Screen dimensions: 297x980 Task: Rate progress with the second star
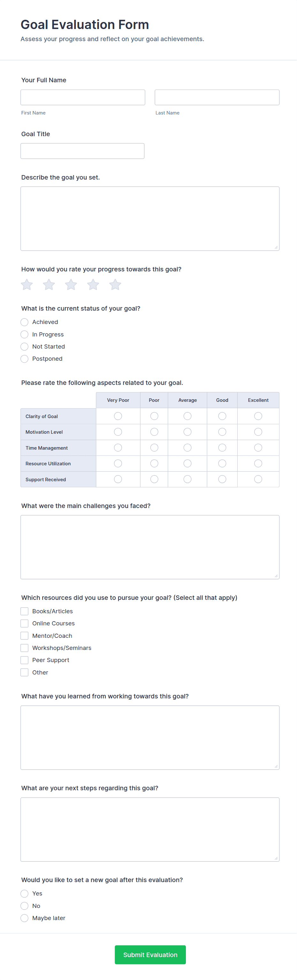[x=49, y=284]
